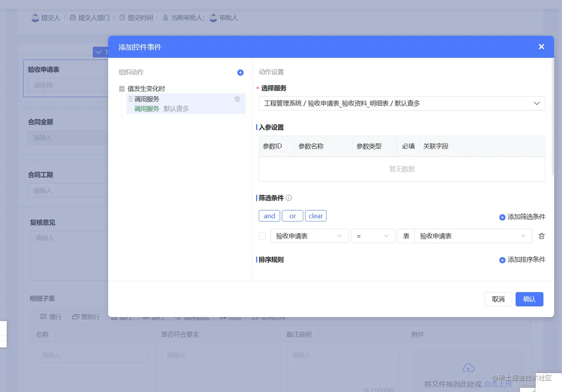Click the 提交人 avatar icon in background form
Screen dimensions: 562x392
pyautogui.click(x=35, y=18)
